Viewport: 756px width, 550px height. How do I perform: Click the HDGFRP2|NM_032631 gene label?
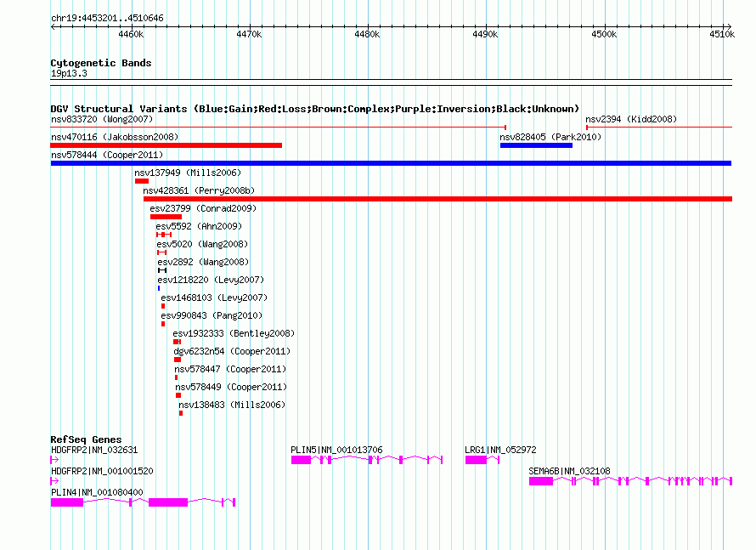click(x=94, y=450)
